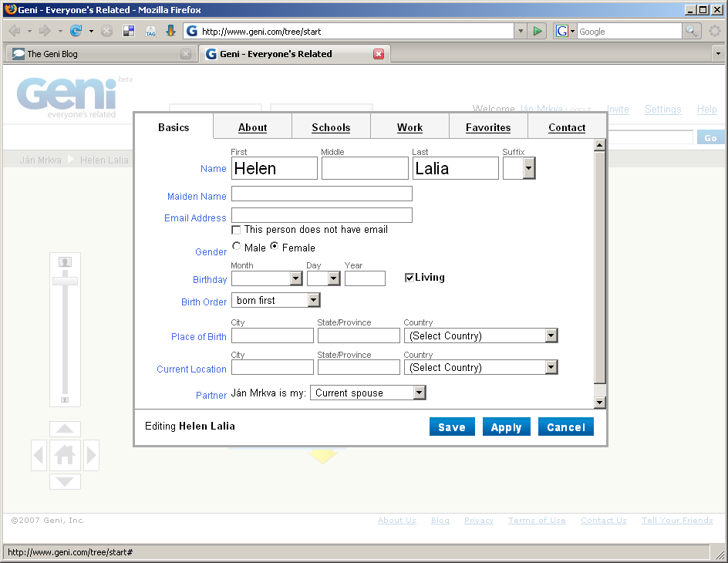Image resolution: width=728 pixels, height=563 pixels.
Task: Click the search magnifier icon
Action: click(691, 31)
